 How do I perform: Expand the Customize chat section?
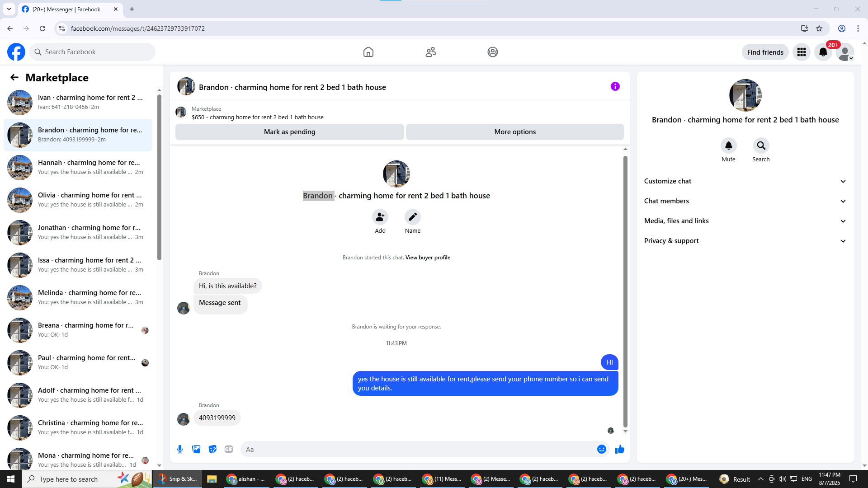click(x=745, y=181)
